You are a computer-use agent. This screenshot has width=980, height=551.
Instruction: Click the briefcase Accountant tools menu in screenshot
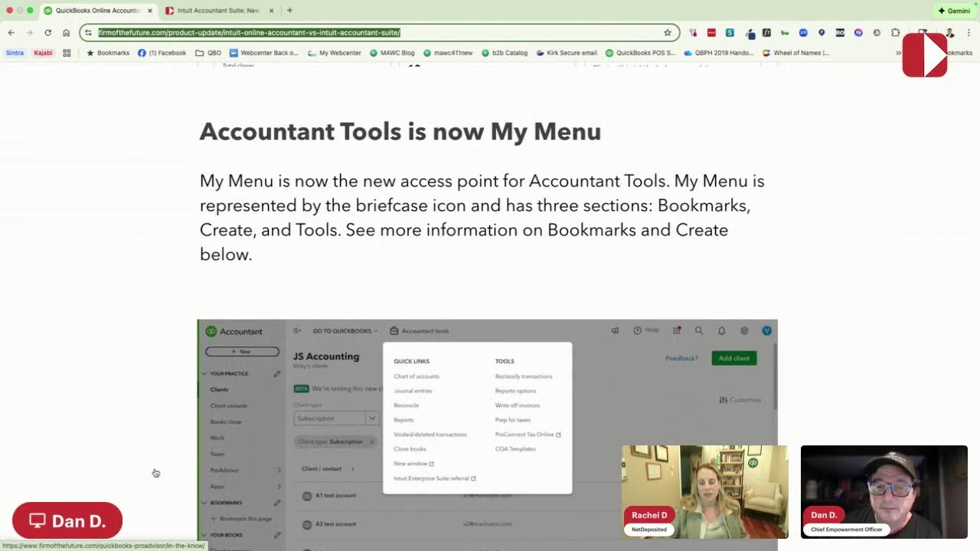(x=420, y=331)
